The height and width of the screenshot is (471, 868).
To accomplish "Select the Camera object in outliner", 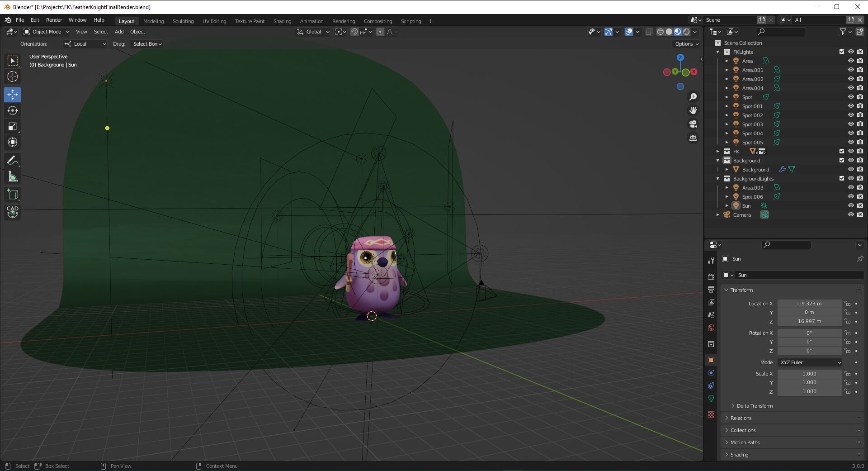I will pos(741,215).
